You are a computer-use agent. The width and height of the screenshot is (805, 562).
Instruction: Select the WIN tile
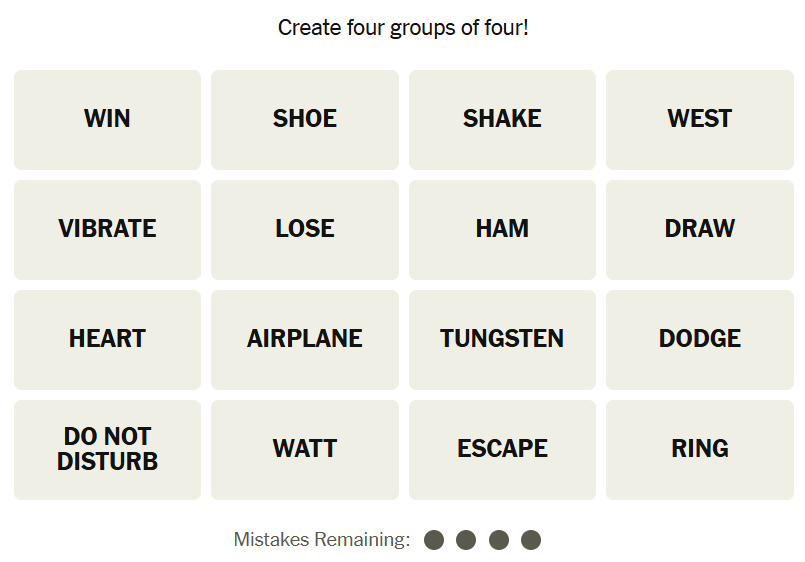click(107, 119)
